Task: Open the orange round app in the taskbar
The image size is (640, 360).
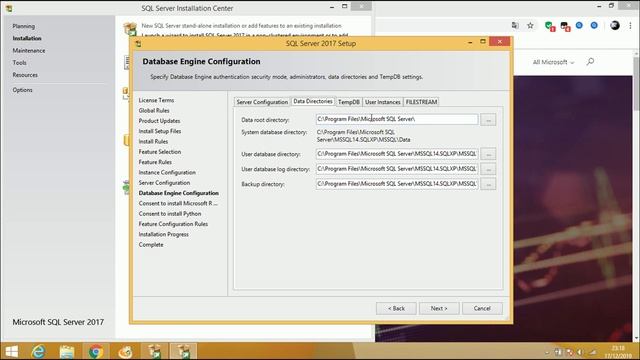Action: (125, 351)
